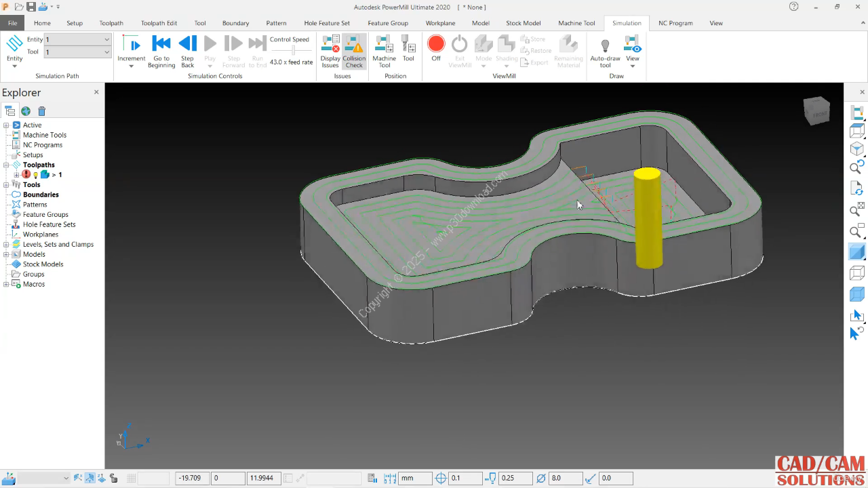The width and height of the screenshot is (868, 488).
Task: Click the Machine Tool position icon
Action: (384, 52)
